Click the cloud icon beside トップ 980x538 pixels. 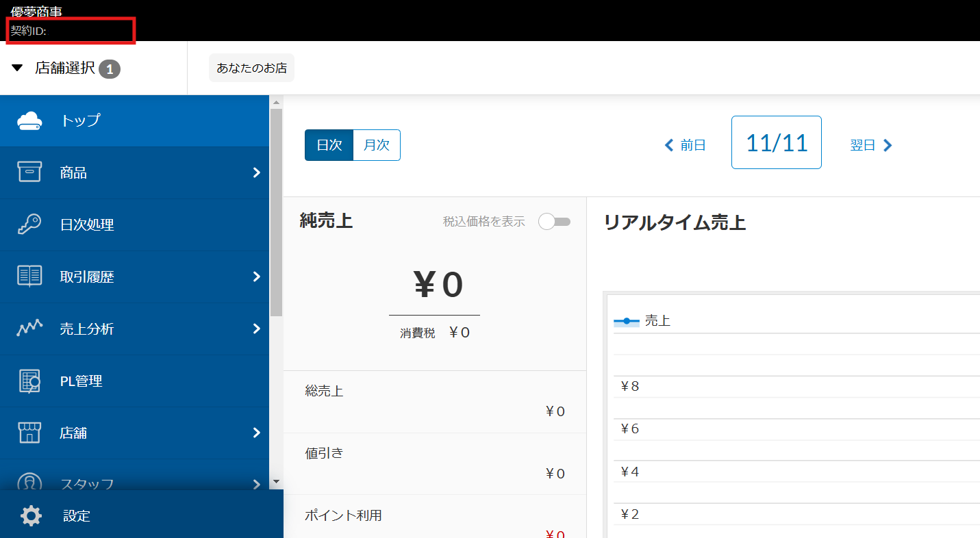(30, 121)
